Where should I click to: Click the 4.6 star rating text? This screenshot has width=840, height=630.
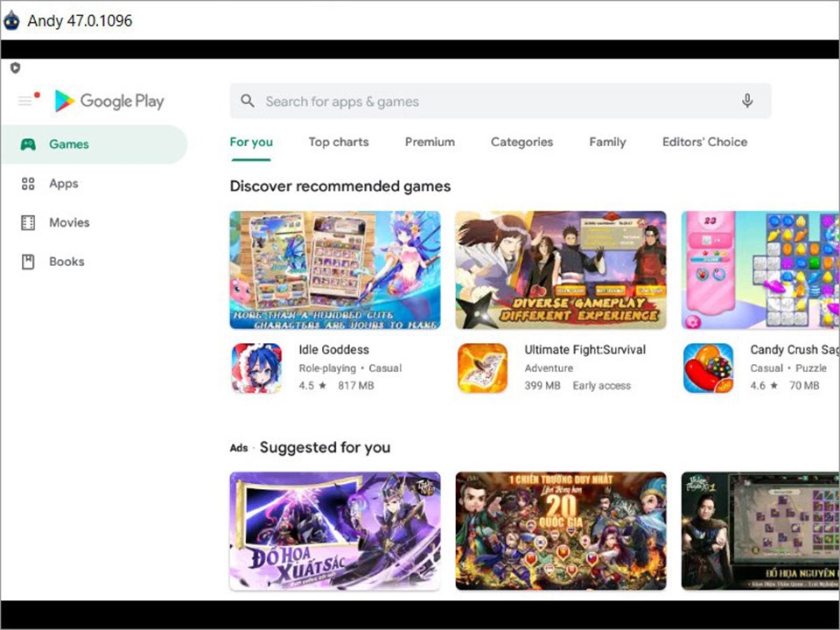764,385
